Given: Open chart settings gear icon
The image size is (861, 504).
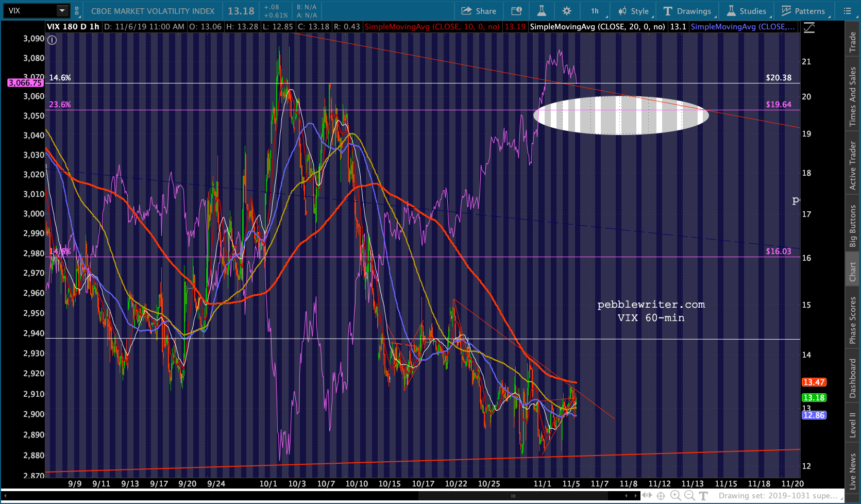Looking at the screenshot, I should pyautogui.click(x=567, y=11).
